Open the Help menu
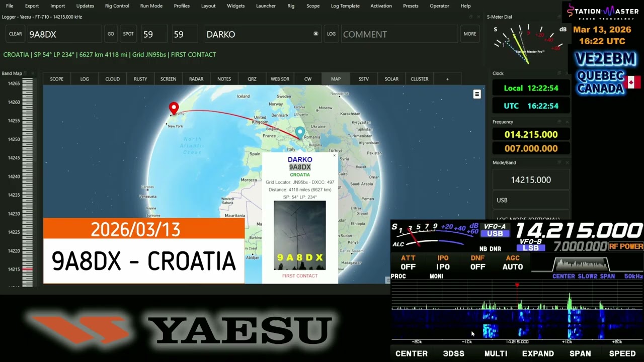The image size is (644, 362). 466,6
